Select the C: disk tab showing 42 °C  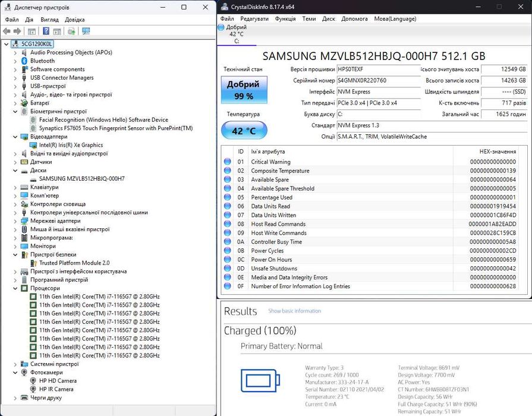[x=237, y=34]
